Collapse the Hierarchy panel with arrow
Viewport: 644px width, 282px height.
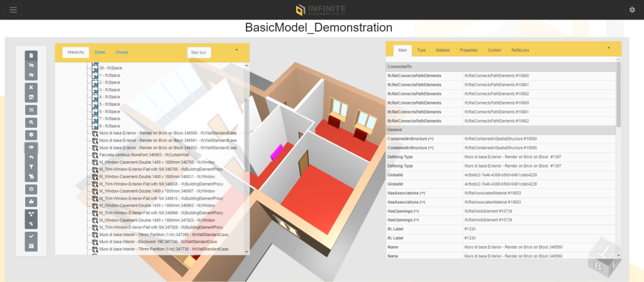click(236, 50)
